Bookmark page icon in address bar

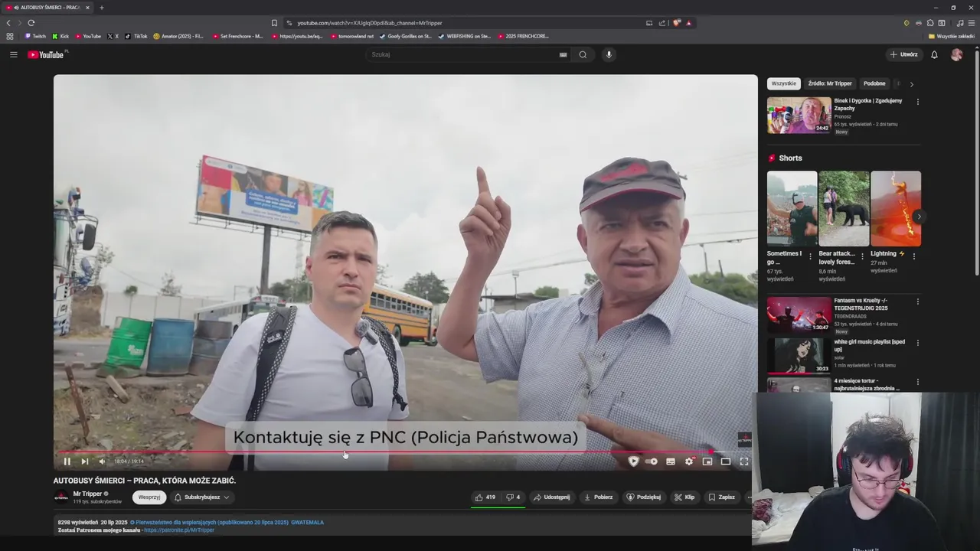pos(274,23)
